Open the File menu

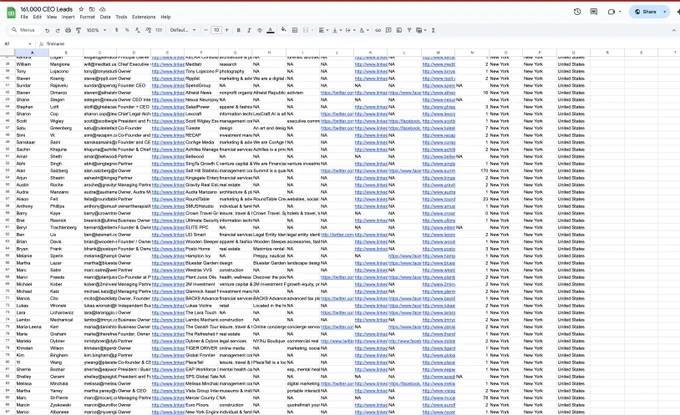pyautogui.click(x=24, y=17)
